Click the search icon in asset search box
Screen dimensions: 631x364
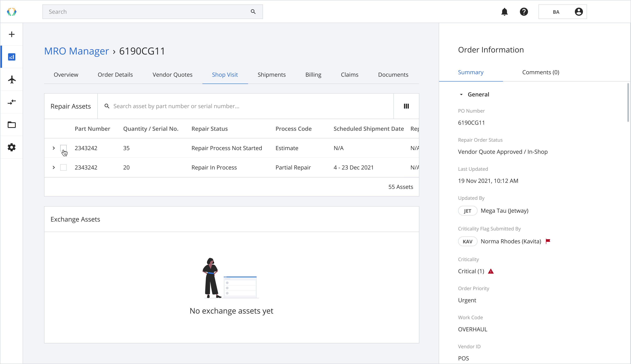tap(107, 106)
